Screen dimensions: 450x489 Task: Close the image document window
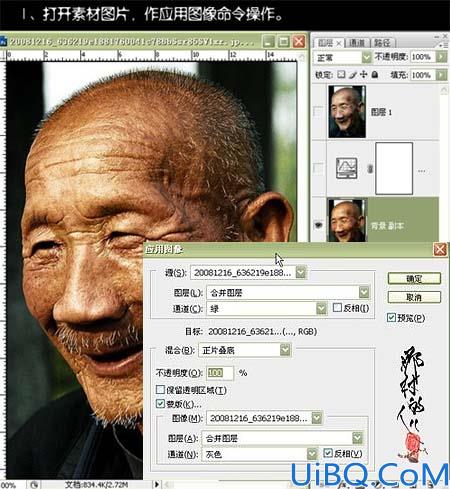[299, 42]
